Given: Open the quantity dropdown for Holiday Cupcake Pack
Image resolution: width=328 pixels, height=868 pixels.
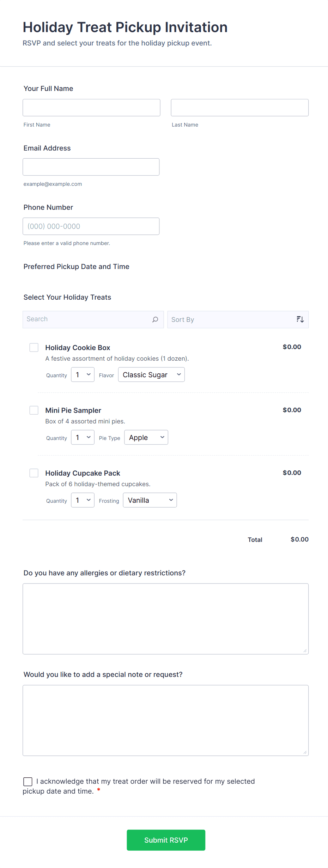Looking at the screenshot, I should (x=82, y=500).
